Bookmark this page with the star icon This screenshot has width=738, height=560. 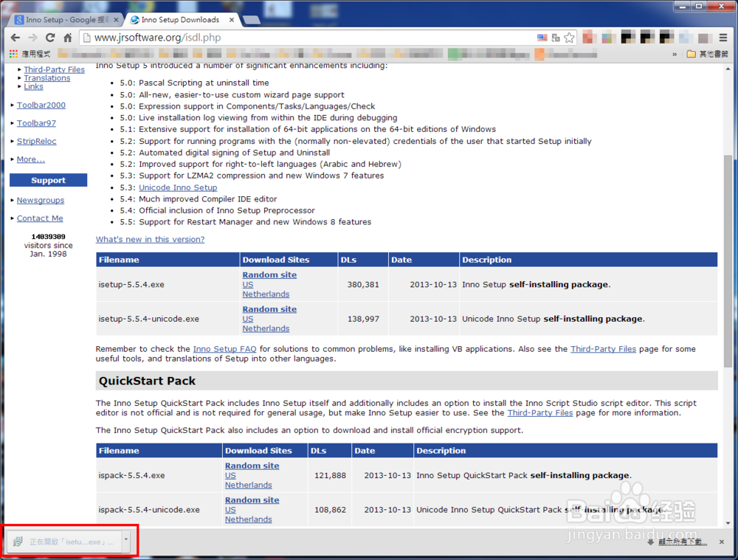tap(569, 38)
